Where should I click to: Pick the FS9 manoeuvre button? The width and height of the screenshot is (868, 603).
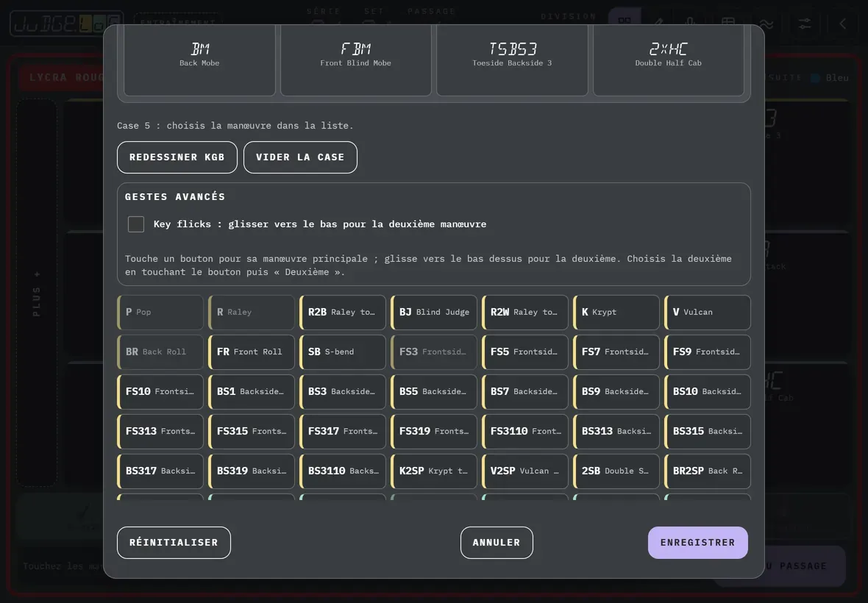(x=708, y=352)
